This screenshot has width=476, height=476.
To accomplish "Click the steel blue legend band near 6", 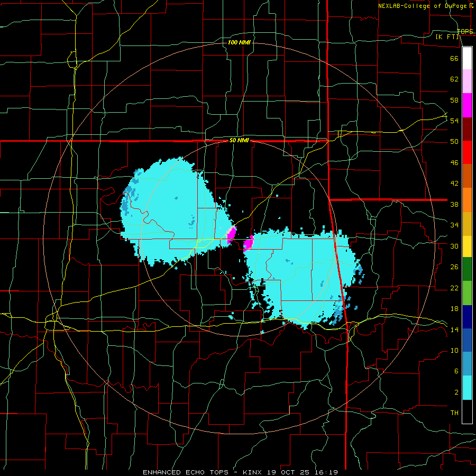I will (x=467, y=364).
